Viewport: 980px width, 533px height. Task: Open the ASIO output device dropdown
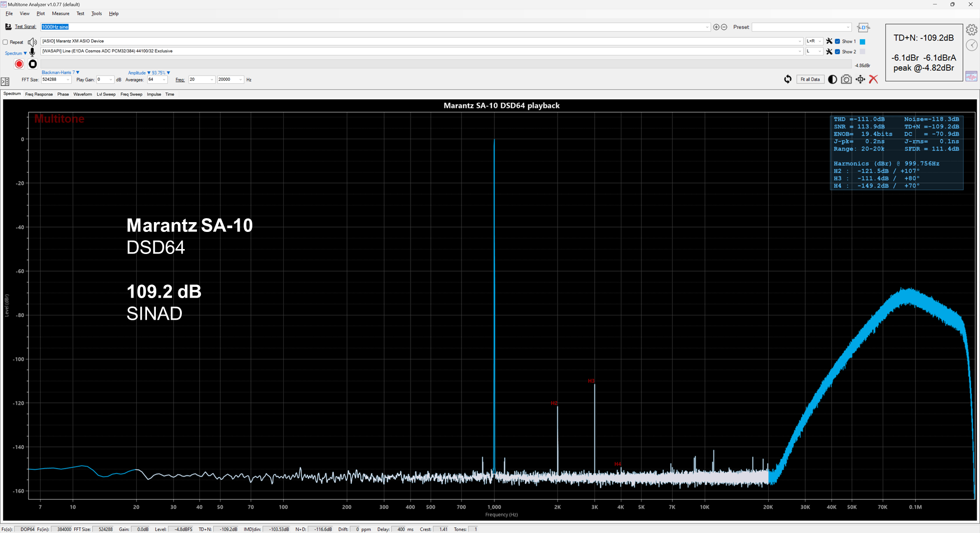(x=800, y=41)
